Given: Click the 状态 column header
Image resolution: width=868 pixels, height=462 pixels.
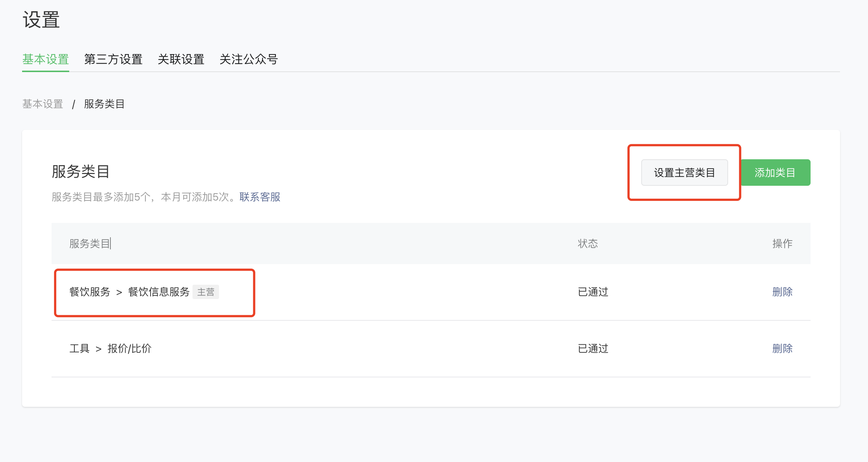Looking at the screenshot, I should [x=588, y=244].
